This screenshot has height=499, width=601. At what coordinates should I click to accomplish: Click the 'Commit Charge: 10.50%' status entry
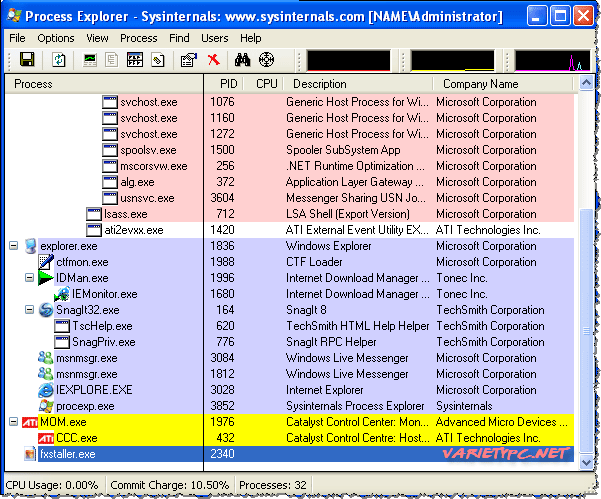pyautogui.click(x=169, y=485)
